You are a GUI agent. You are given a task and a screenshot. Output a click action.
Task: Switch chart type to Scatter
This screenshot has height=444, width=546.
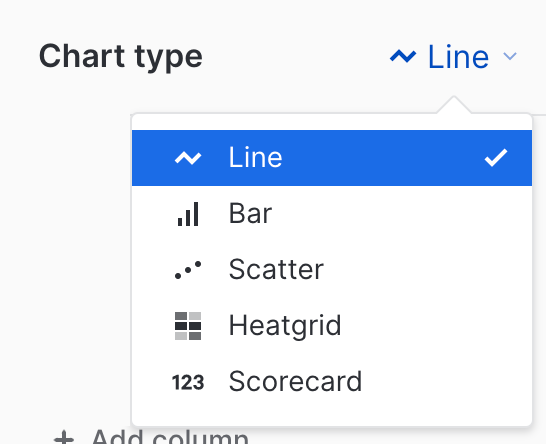(x=332, y=270)
